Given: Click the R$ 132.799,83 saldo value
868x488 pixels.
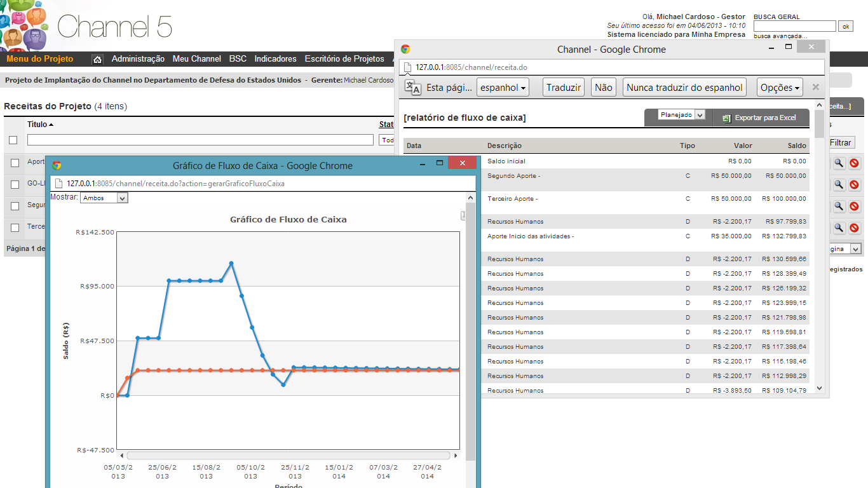Looking at the screenshot, I should click(784, 236).
